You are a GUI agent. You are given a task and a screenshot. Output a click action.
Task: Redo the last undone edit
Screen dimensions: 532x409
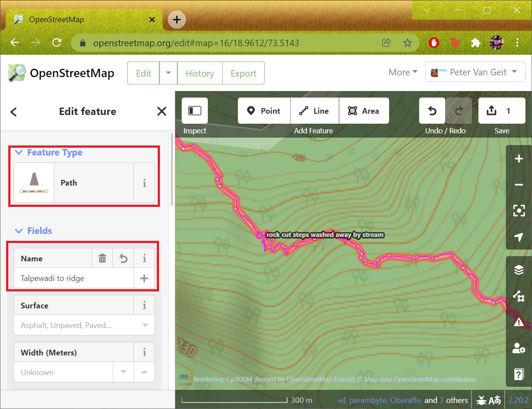[x=459, y=111]
